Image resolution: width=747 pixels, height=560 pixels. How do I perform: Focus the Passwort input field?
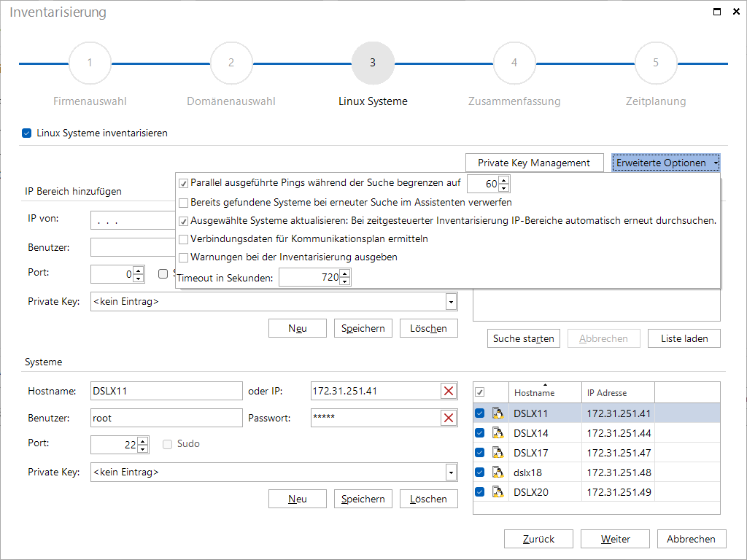(376, 418)
